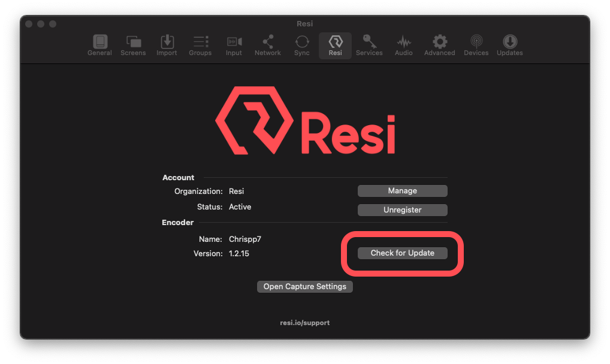Open the Input settings pane
Image resolution: width=610 pixels, height=364 pixels.
click(234, 45)
